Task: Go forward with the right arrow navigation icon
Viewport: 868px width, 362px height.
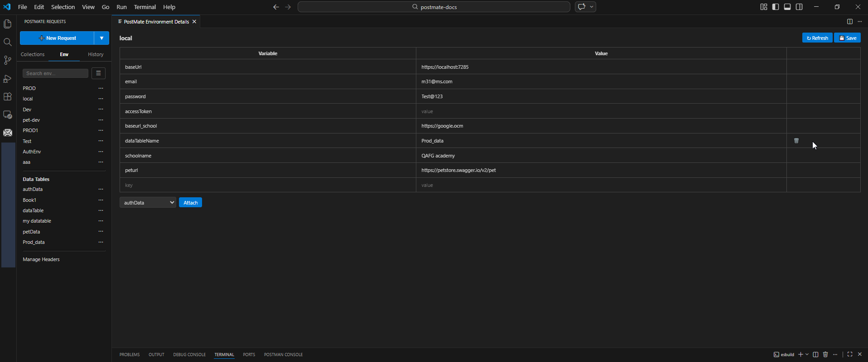Action: (288, 7)
